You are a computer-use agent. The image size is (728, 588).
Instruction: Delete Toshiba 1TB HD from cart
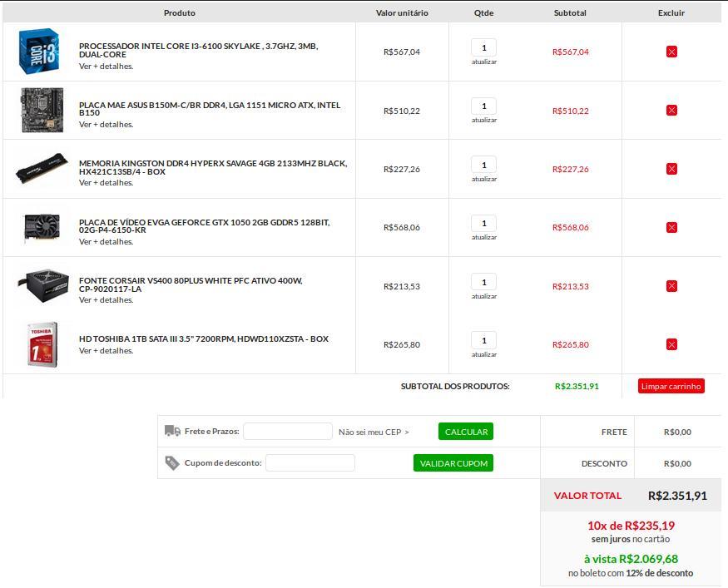(x=671, y=344)
